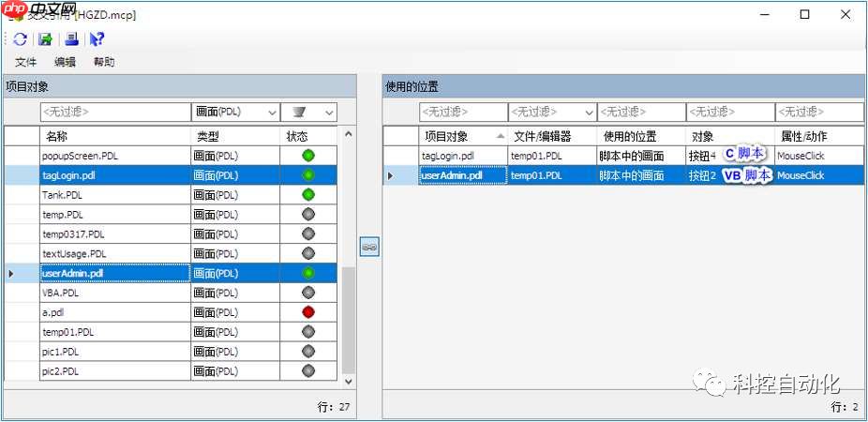Open the 文件/编辑器 filter dropdown
The width and height of the screenshot is (868, 422).
(589, 113)
